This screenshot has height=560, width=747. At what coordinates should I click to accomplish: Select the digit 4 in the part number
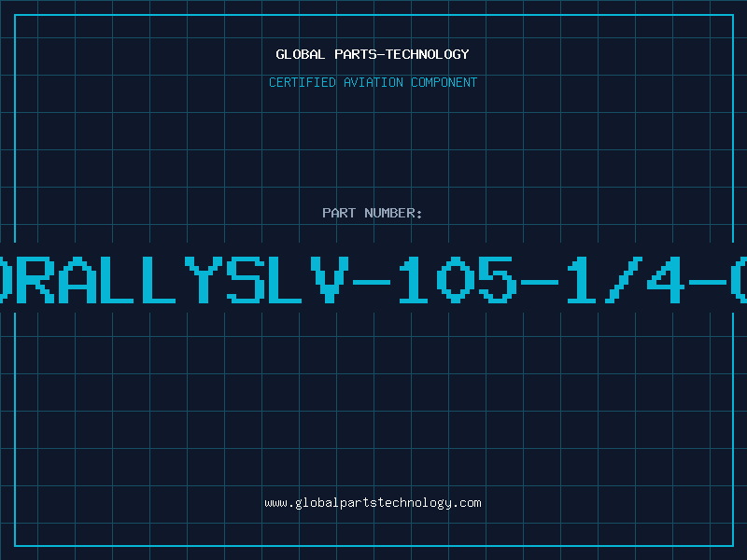pyautogui.click(x=666, y=280)
